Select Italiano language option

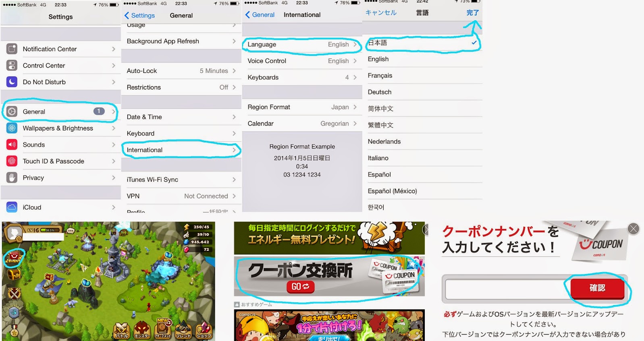[422, 158]
